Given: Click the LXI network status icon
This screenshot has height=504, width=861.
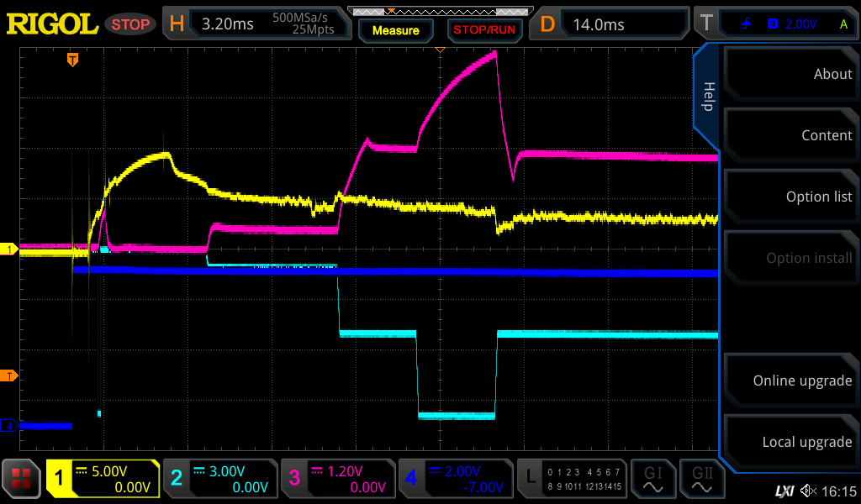Looking at the screenshot, I should (784, 491).
